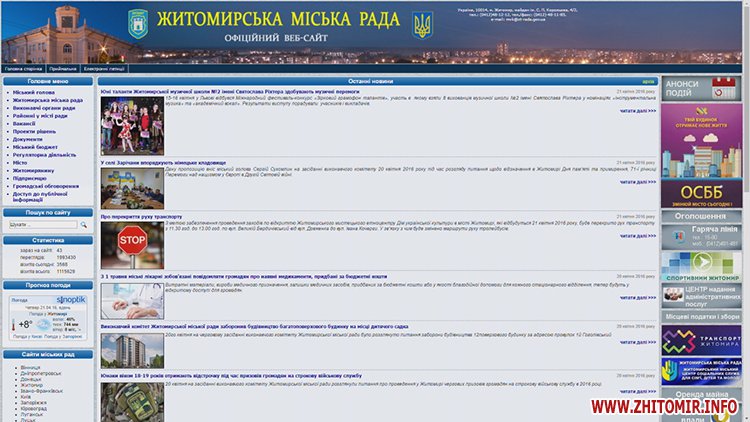Open the Головна сторінка tab

24,68
